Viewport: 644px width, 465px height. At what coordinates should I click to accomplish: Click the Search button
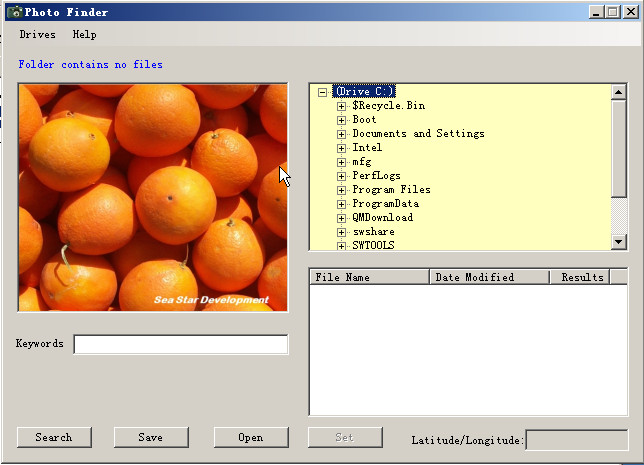pos(54,437)
